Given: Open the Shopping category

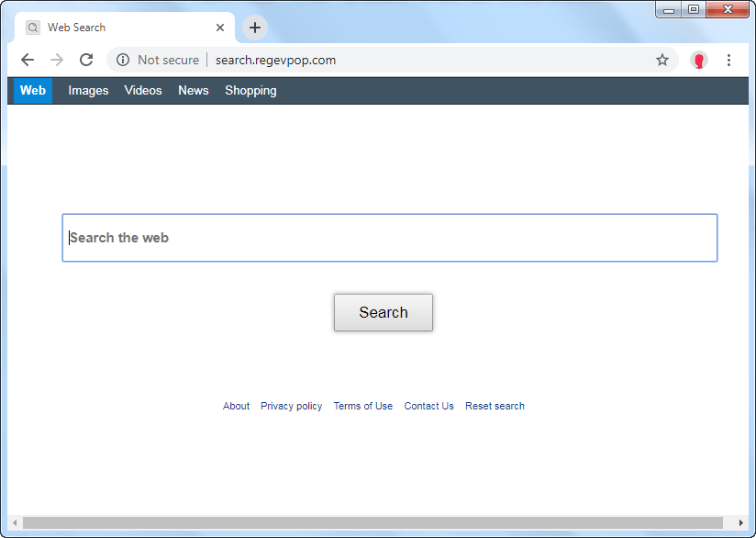Looking at the screenshot, I should [250, 91].
